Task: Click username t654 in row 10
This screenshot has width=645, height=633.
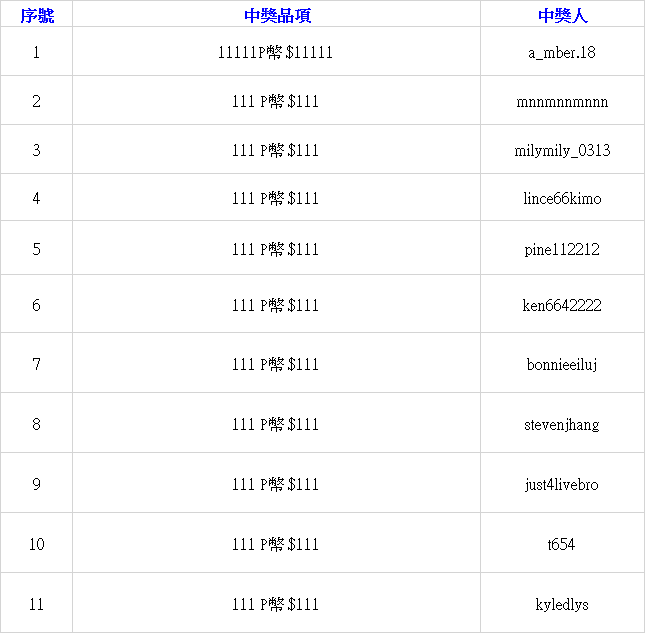Action: 561,544
